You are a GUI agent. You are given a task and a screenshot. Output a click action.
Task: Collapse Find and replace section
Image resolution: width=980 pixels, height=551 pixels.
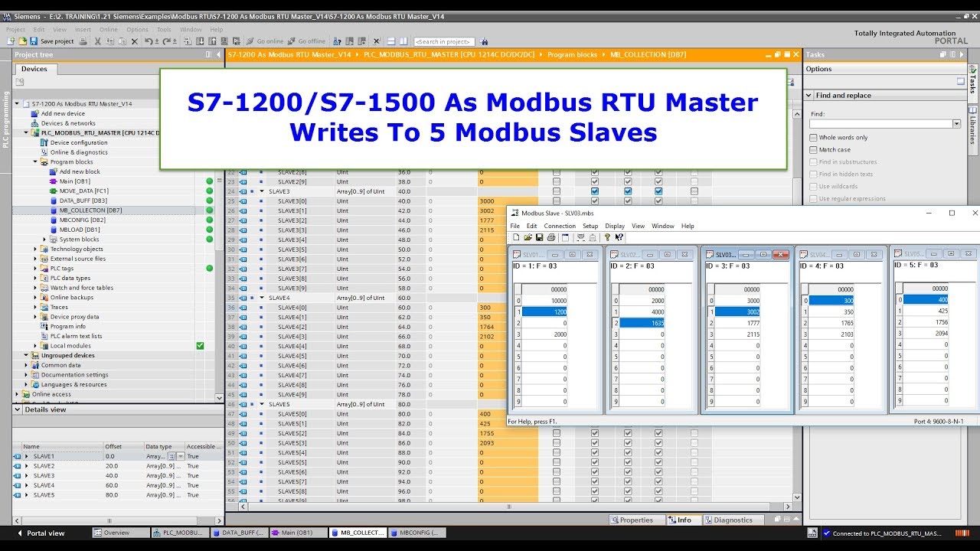pyautogui.click(x=809, y=96)
